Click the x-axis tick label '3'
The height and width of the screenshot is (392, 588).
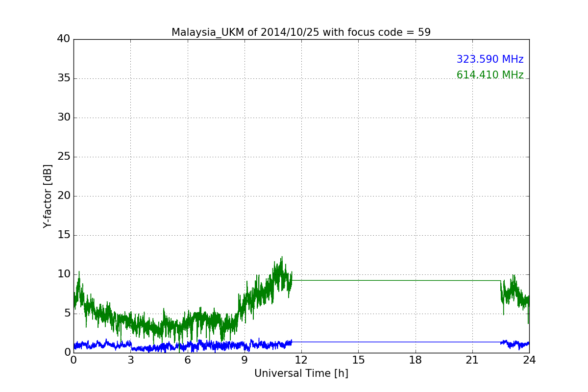click(x=130, y=360)
